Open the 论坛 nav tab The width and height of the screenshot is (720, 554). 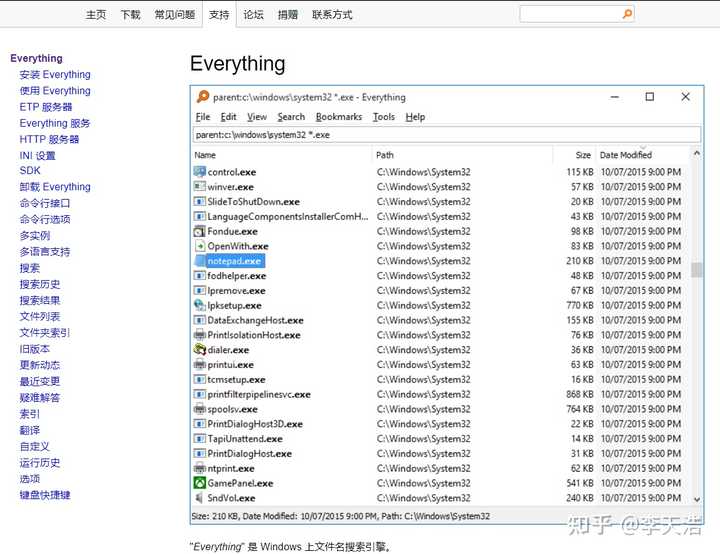[253, 15]
